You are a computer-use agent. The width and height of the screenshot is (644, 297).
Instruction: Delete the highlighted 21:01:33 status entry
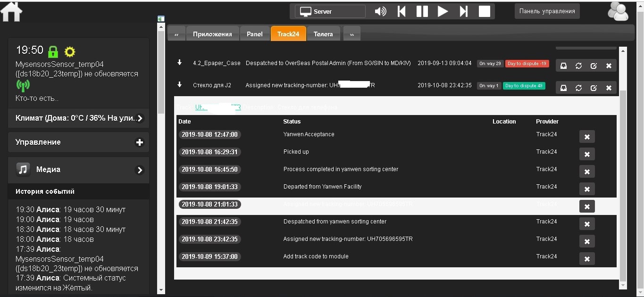tap(587, 206)
